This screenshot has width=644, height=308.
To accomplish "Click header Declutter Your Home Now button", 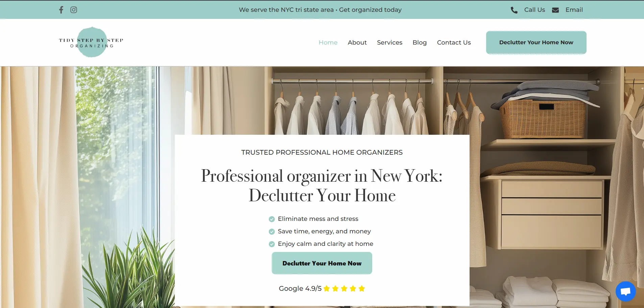I will (x=536, y=43).
